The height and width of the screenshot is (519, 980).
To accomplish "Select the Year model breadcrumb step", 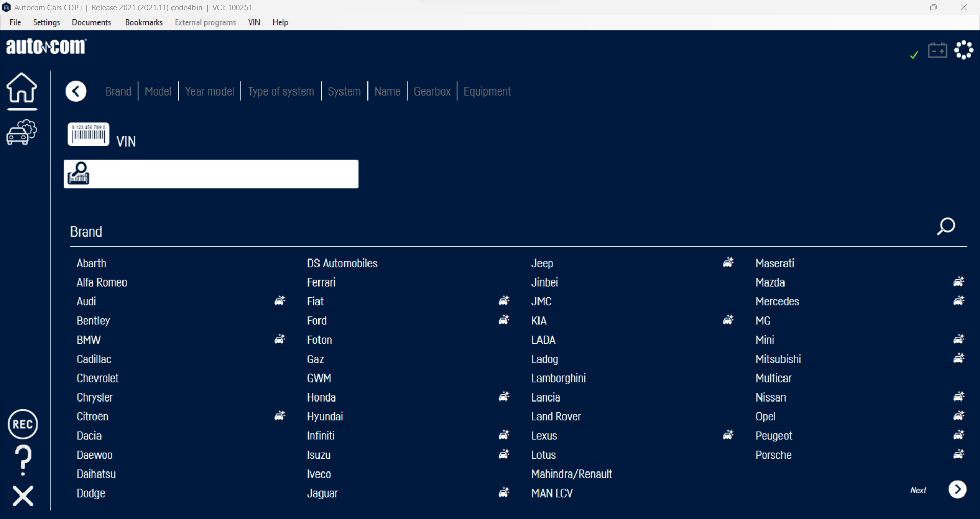I will point(210,91).
